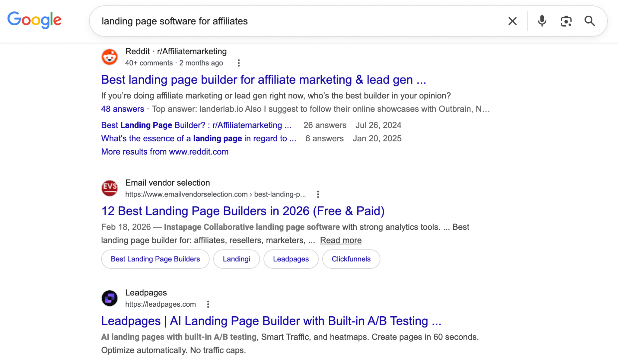
Task: Click the "Jan 20, 2025" date
Action: (x=377, y=138)
